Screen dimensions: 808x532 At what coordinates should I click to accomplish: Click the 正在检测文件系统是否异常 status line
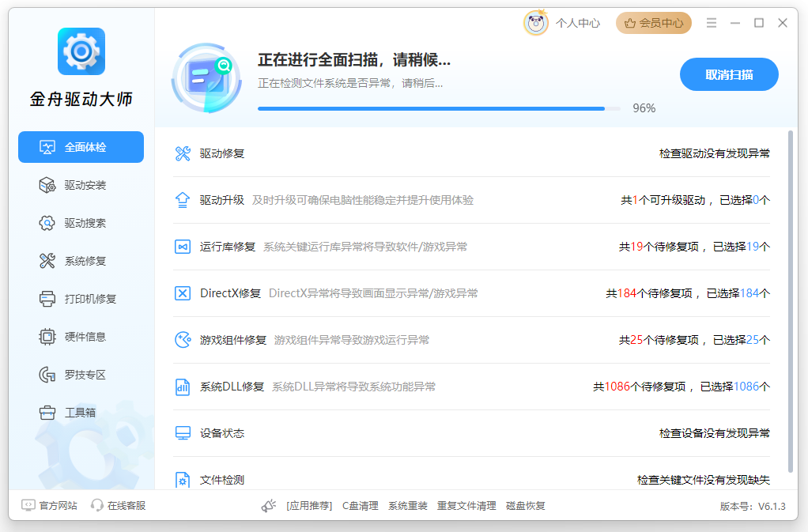pos(350,84)
